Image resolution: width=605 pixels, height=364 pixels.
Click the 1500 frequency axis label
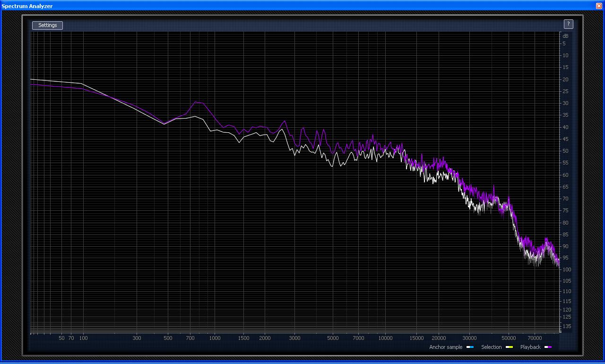pyautogui.click(x=243, y=338)
